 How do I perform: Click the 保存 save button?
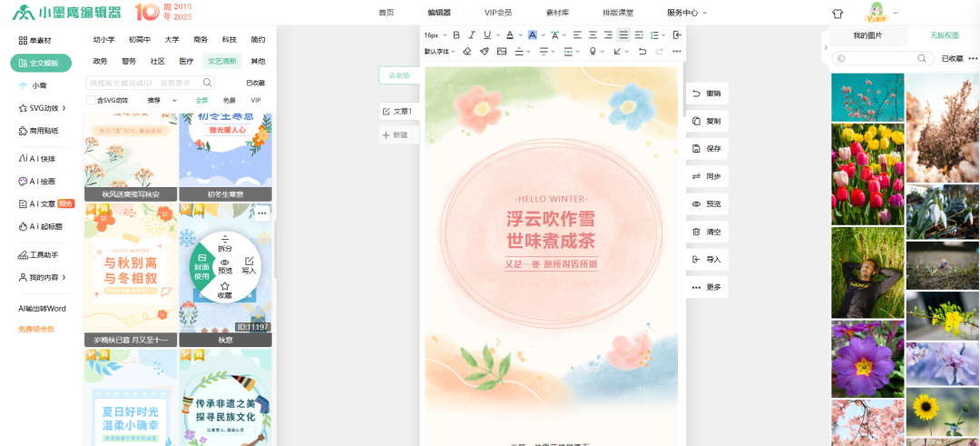click(707, 149)
